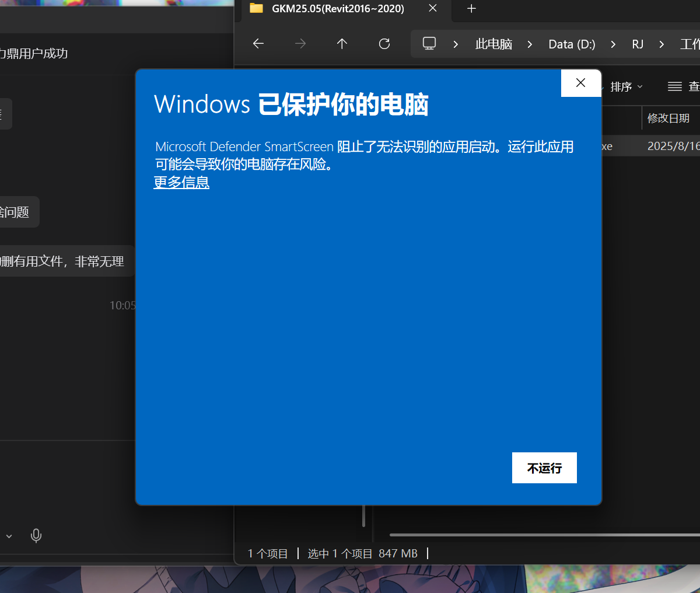This screenshot has width=700, height=593.
Task: Click the horizontal scrollbar in File Explorer
Action: click(x=544, y=535)
